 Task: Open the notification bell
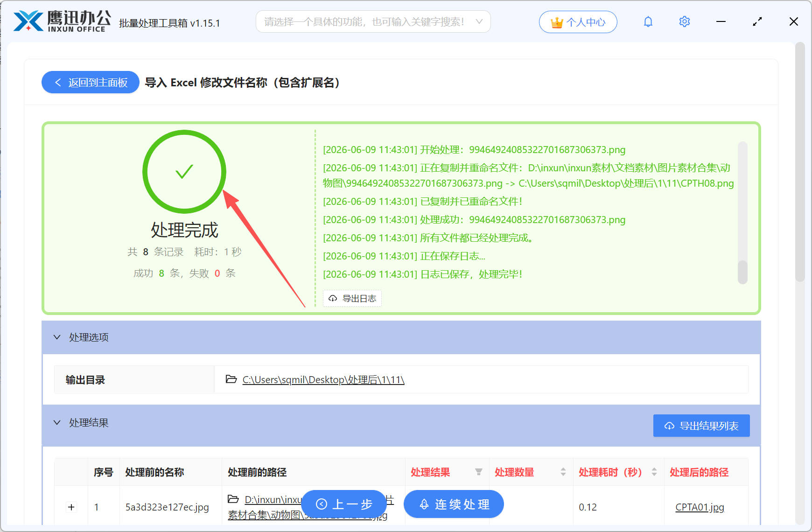coord(648,21)
